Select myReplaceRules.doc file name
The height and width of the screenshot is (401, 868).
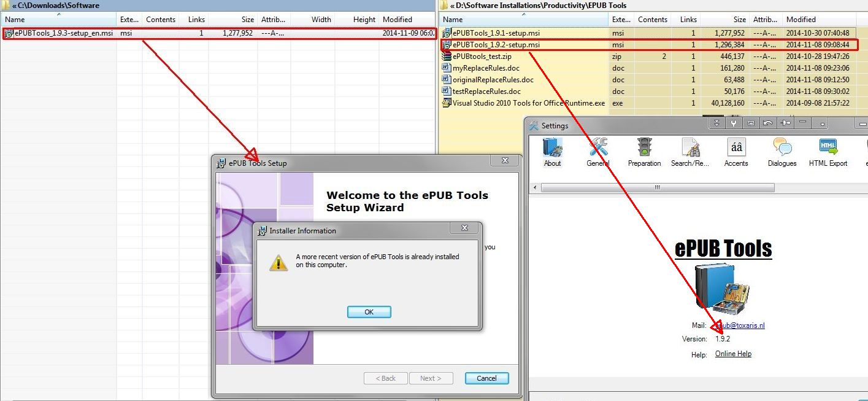(486, 68)
